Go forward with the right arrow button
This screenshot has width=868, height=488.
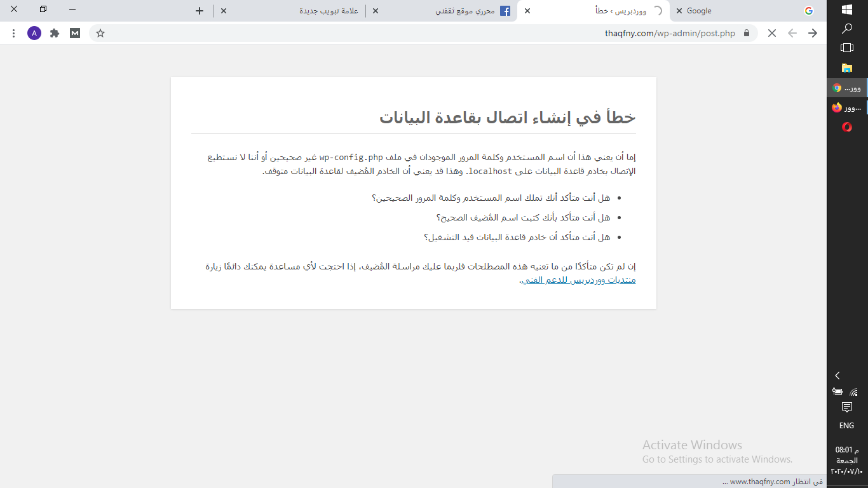pyautogui.click(x=813, y=33)
